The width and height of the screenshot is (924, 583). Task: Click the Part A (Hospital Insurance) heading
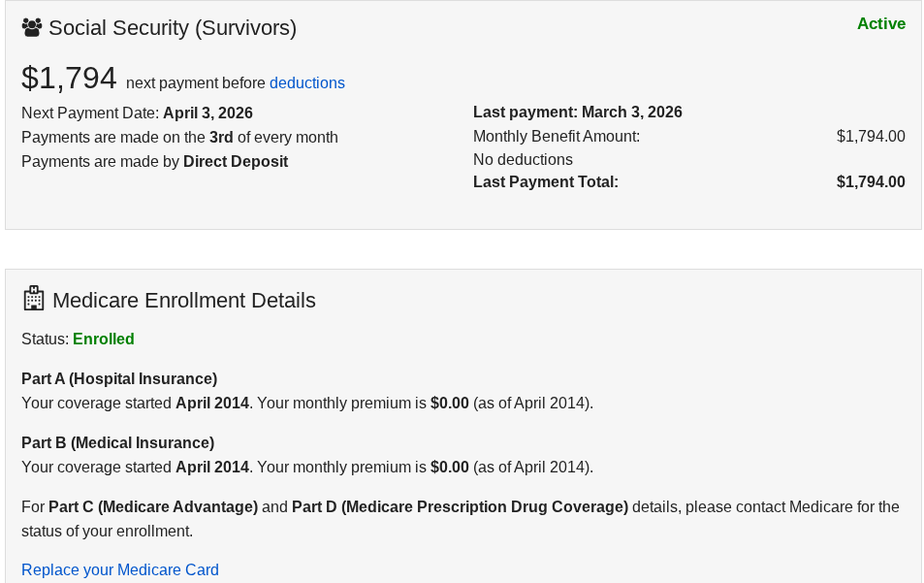tap(119, 379)
